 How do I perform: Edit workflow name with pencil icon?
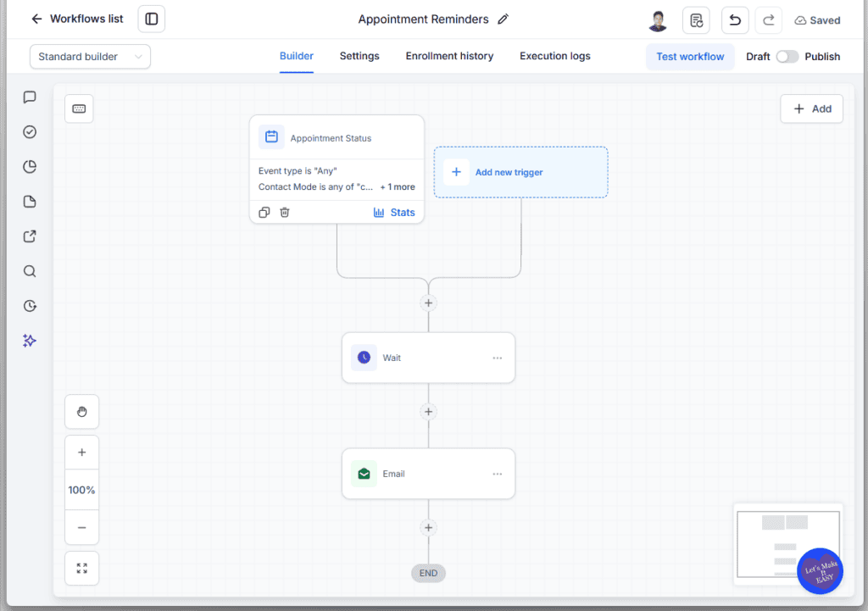(x=503, y=19)
